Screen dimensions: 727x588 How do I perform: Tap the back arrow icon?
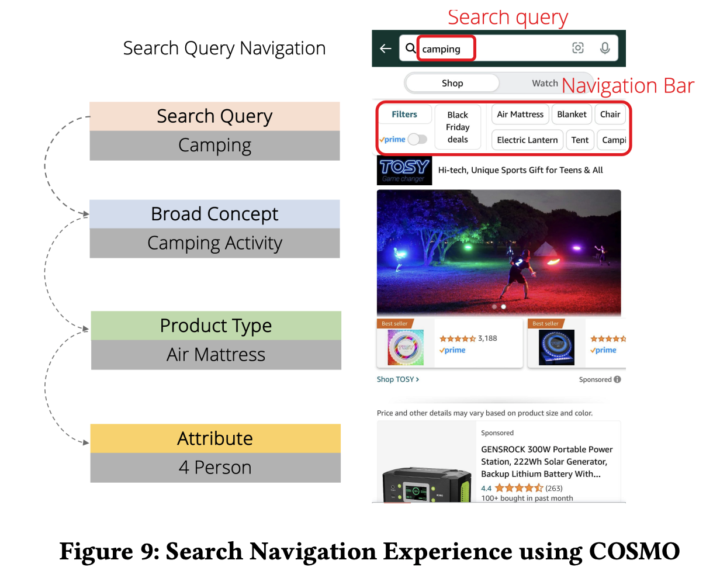click(x=385, y=49)
